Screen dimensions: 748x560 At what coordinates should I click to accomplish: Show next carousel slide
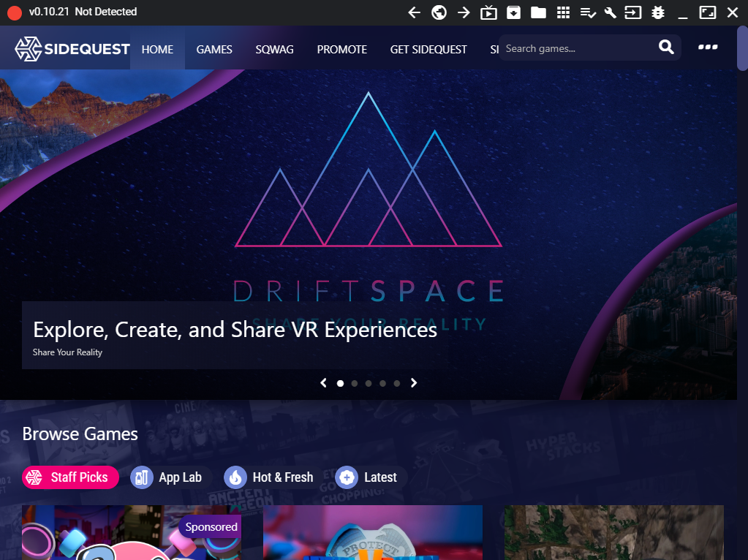tap(414, 383)
